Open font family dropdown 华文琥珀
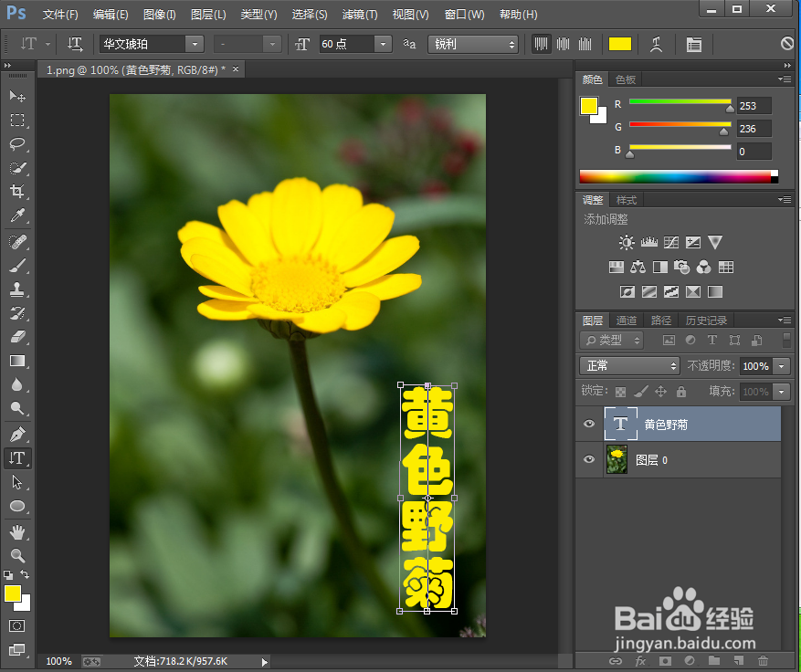The width and height of the screenshot is (801, 672). point(195,45)
